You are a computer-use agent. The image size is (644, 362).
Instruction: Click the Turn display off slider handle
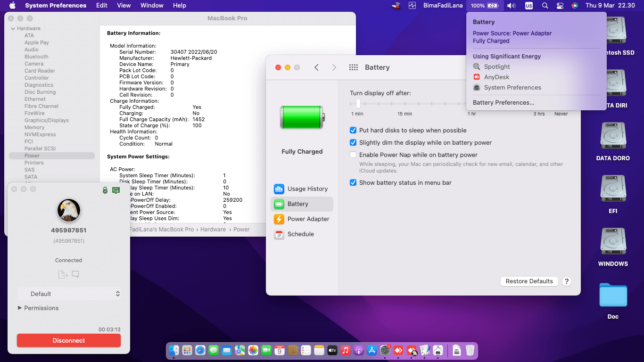pos(358,103)
